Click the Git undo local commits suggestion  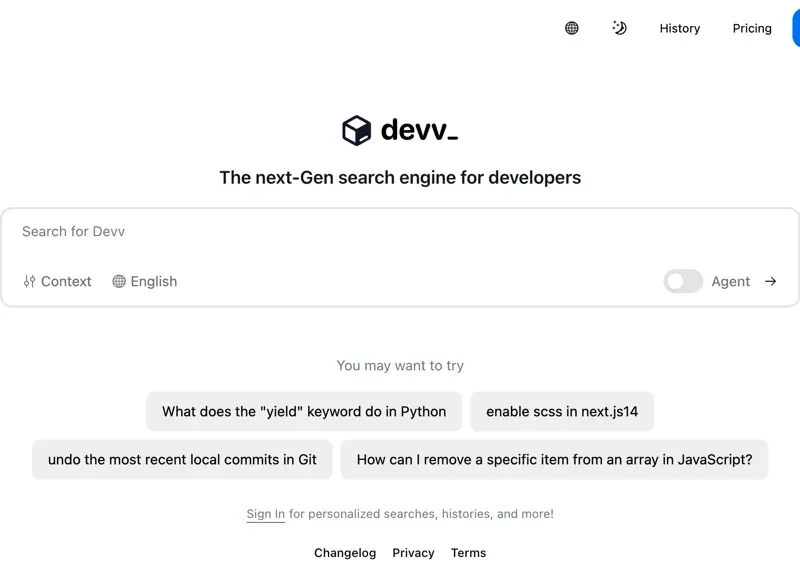pos(182,460)
